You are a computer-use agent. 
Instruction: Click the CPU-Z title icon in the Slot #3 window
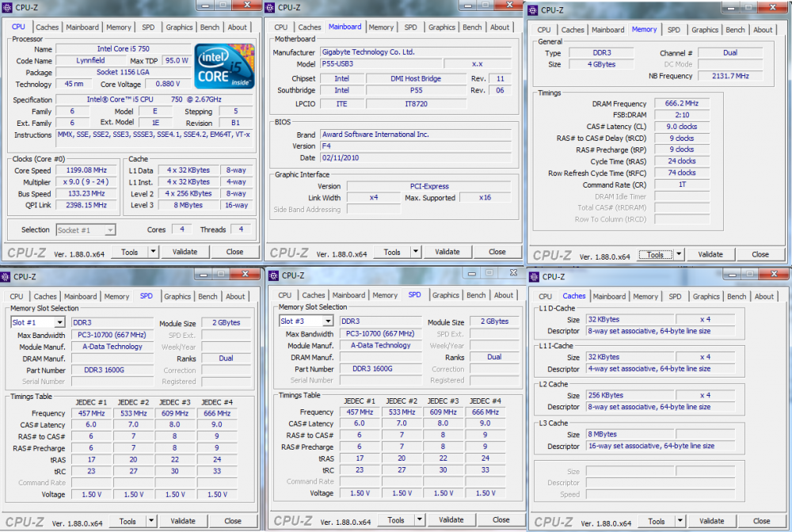[273, 275]
